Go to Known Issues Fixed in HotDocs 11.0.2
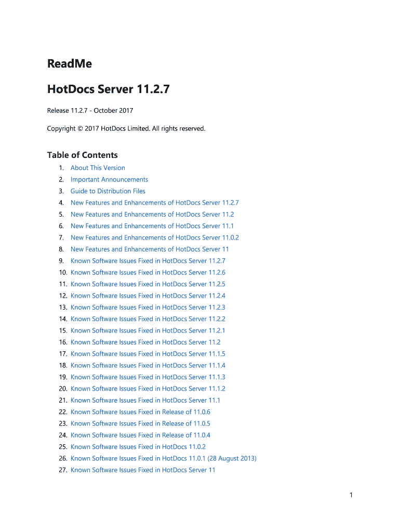 (x=138, y=447)
